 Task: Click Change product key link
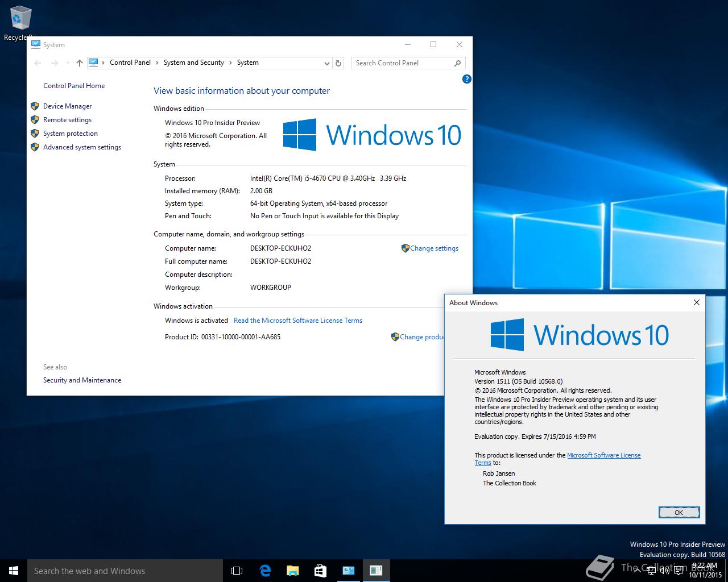[421, 337]
